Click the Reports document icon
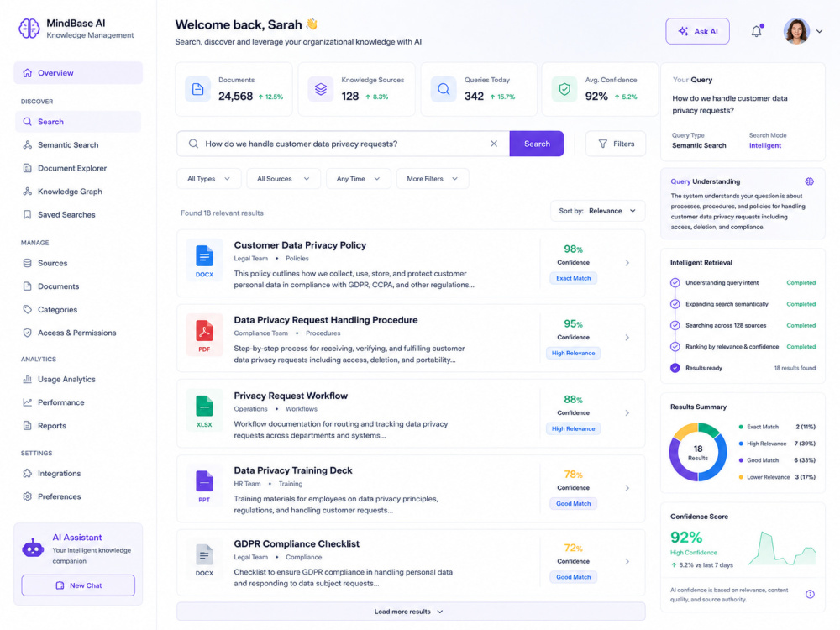 pyautogui.click(x=28, y=425)
